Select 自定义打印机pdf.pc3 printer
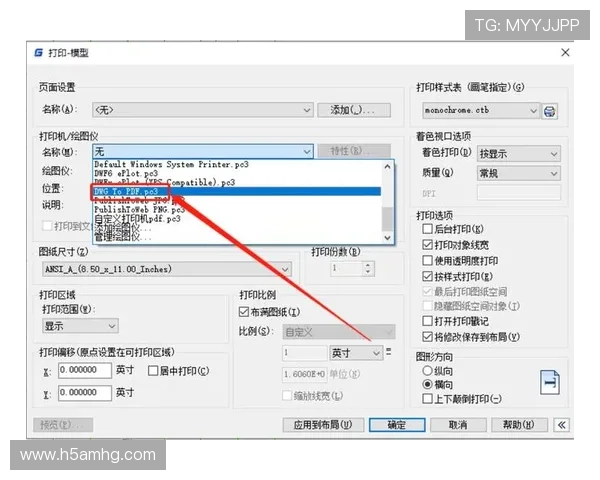The image size is (600, 480). coord(237,219)
